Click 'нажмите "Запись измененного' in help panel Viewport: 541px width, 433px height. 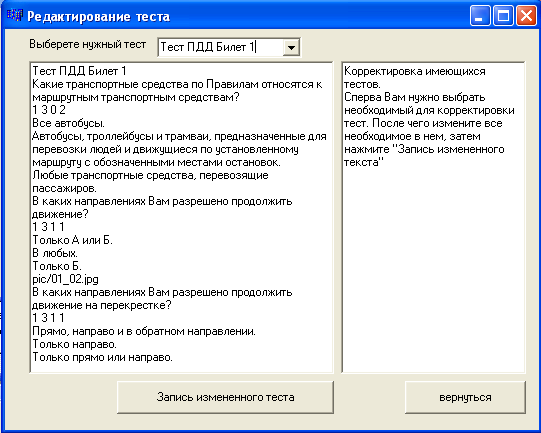[x=424, y=149]
